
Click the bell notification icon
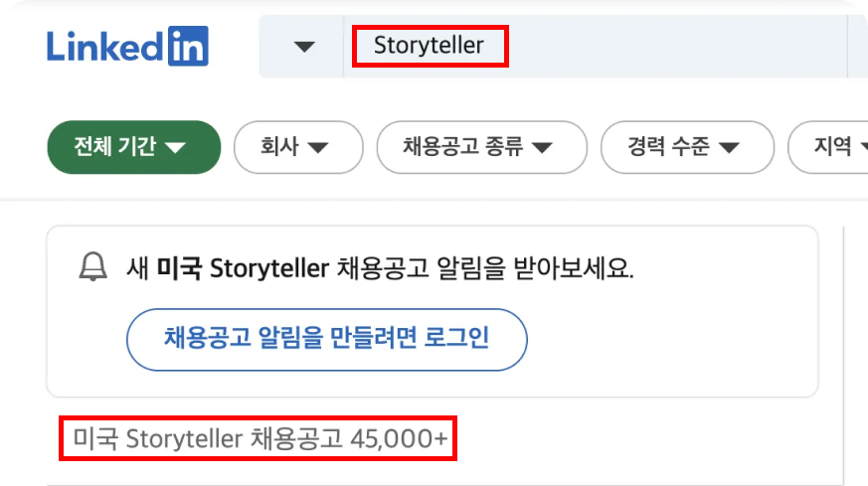tap(93, 266)
